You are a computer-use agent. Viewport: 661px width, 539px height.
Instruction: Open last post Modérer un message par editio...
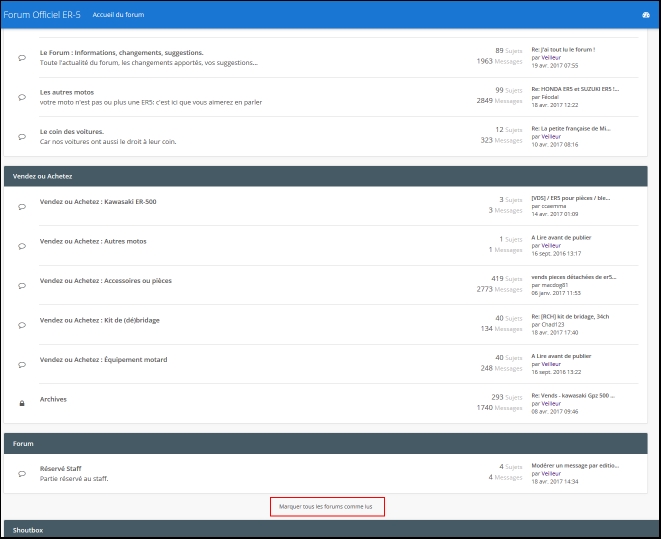pyautogui.click(x=575, y=466)
